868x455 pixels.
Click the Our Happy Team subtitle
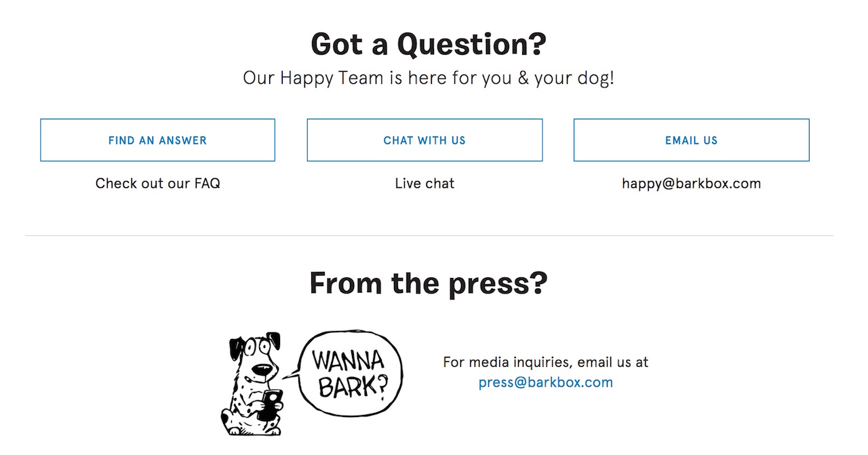[428, 78]
